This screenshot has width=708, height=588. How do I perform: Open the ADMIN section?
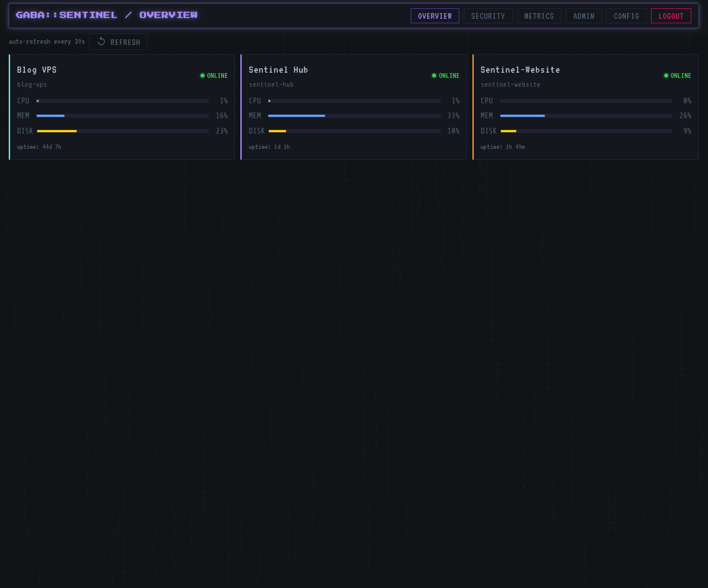coord(583,16)
